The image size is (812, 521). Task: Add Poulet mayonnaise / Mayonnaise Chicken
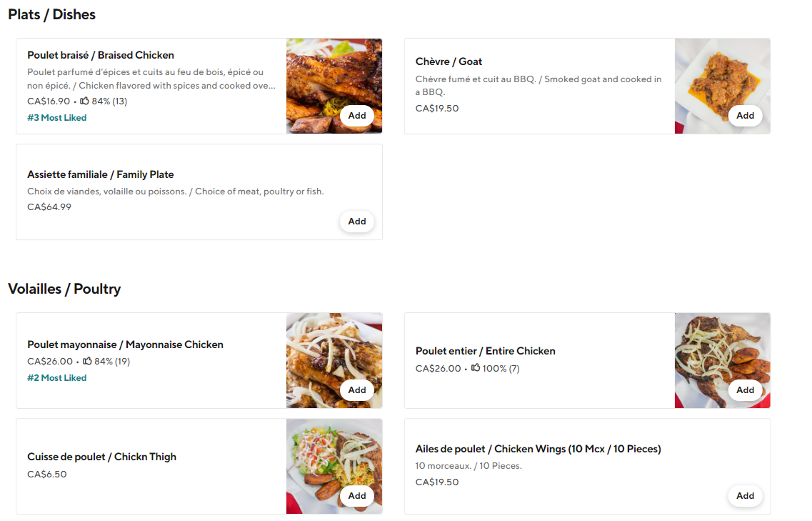coord(357,390)
